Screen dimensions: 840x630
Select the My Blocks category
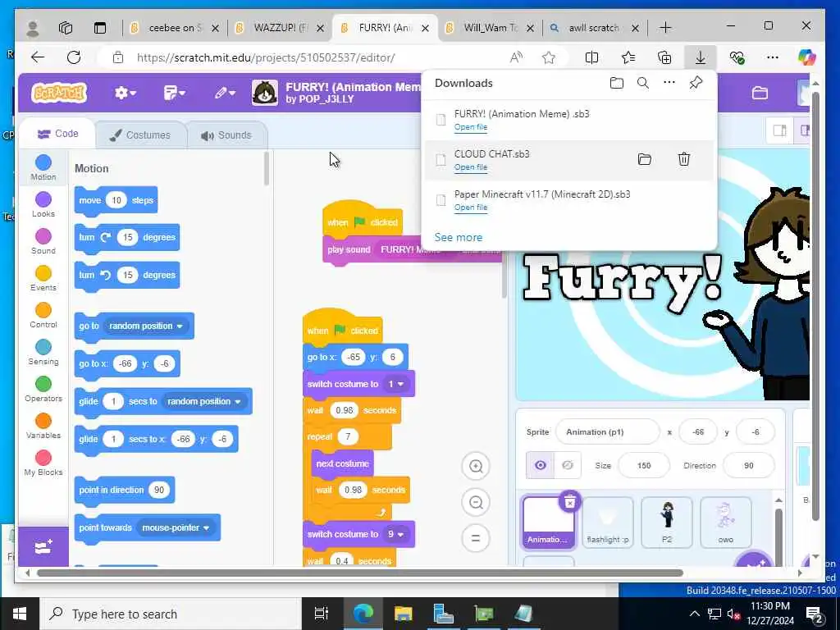pos(43,463)
